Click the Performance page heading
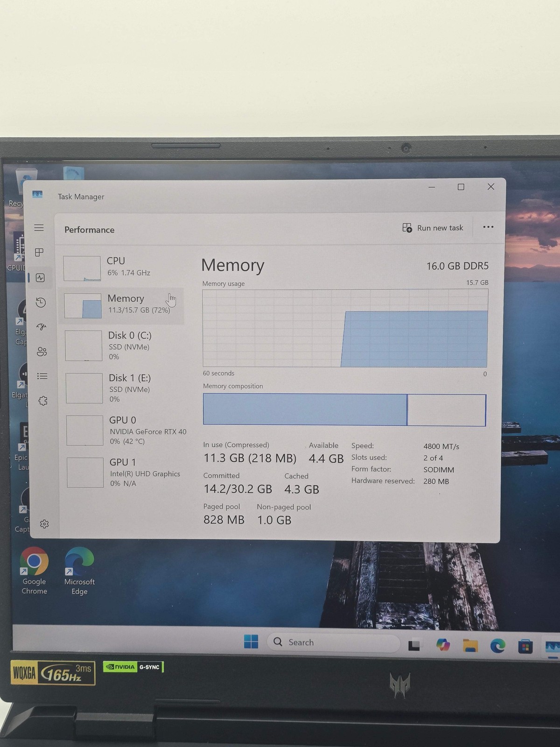 click(x=89, y=230)
